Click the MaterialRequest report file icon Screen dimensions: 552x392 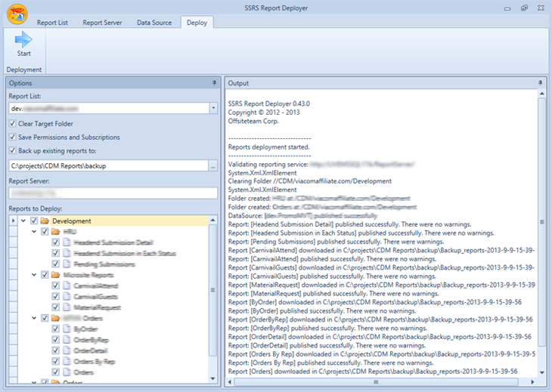pos(67,307)
